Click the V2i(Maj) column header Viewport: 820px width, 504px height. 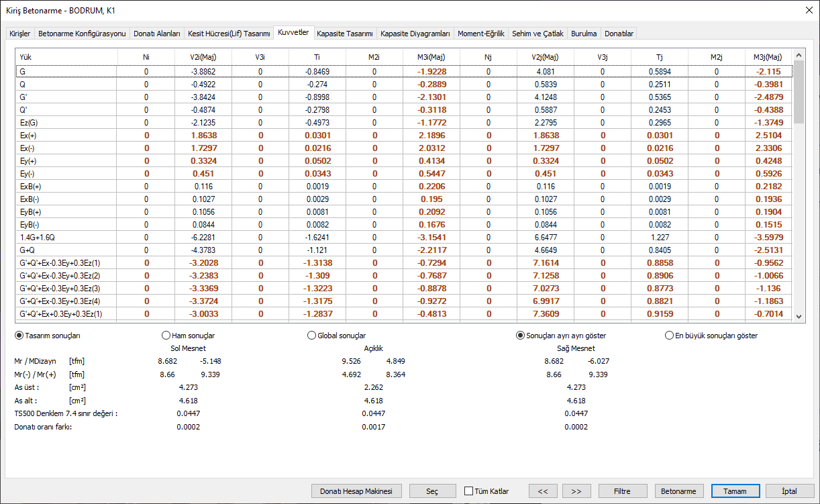(x=203, y=58)
